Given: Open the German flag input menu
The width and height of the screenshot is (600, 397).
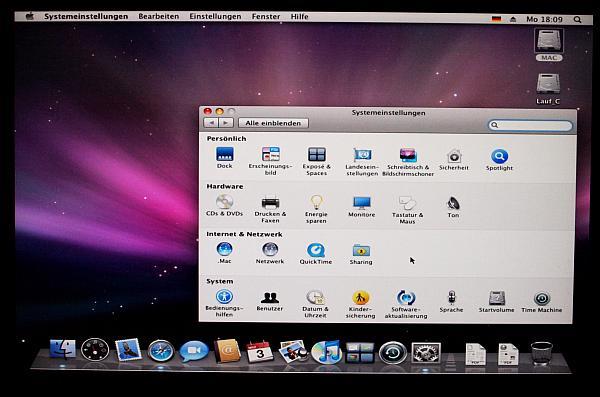Looking at the screenshot, I should pos(496,18).
